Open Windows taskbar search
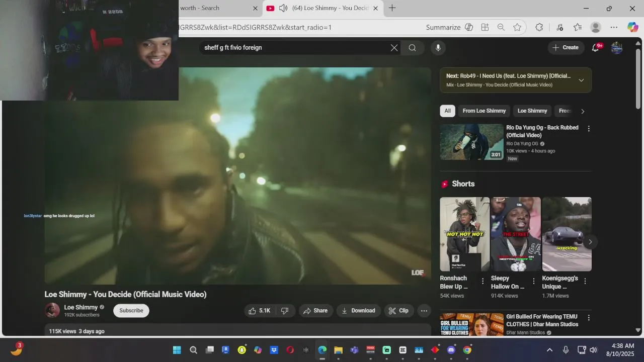 (x=193, y=350)
